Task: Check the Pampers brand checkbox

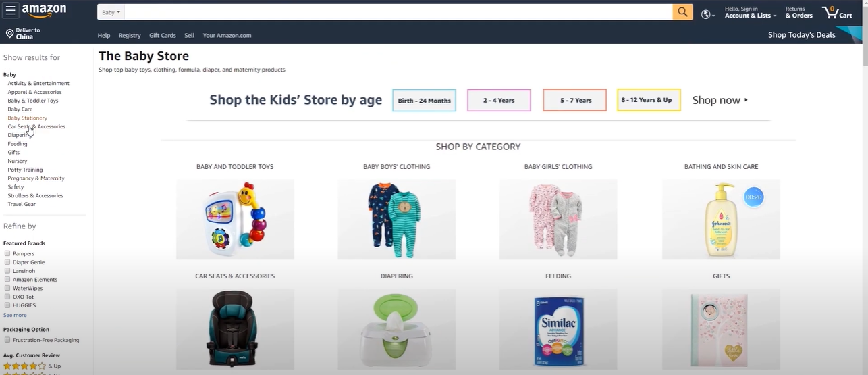Action: click(x=7, y=253)
